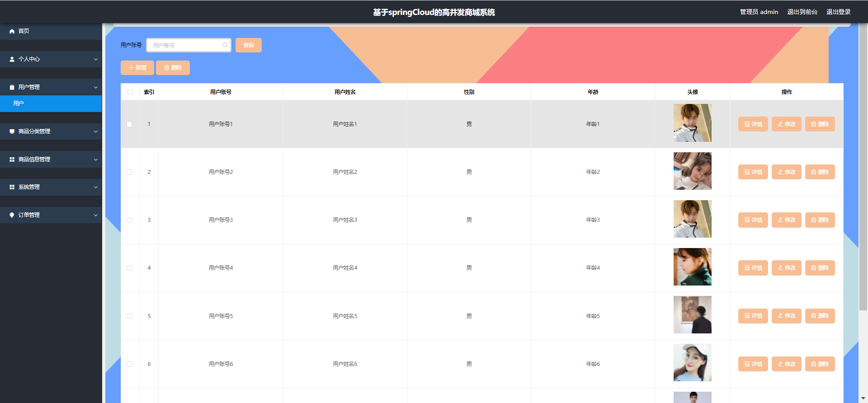The width and height of the screenshot is (868, 403).
Task: Click 修改 for 用户账号5
Action: [787, 316]
